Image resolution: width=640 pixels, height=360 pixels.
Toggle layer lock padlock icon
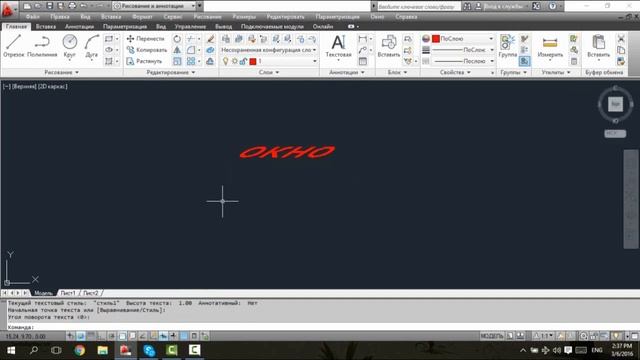pyautogui.click(x=243, y=61)
